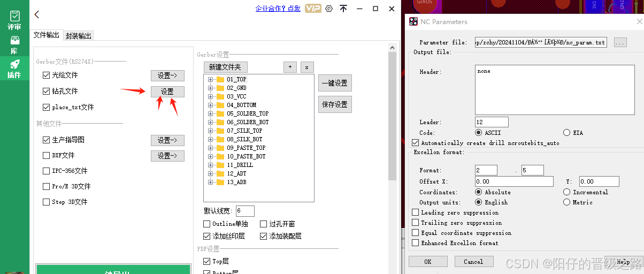Select the 13_ADB tree item
Image resolution: width=644 pixels, height=274 pixels.
tap(236, 182)
